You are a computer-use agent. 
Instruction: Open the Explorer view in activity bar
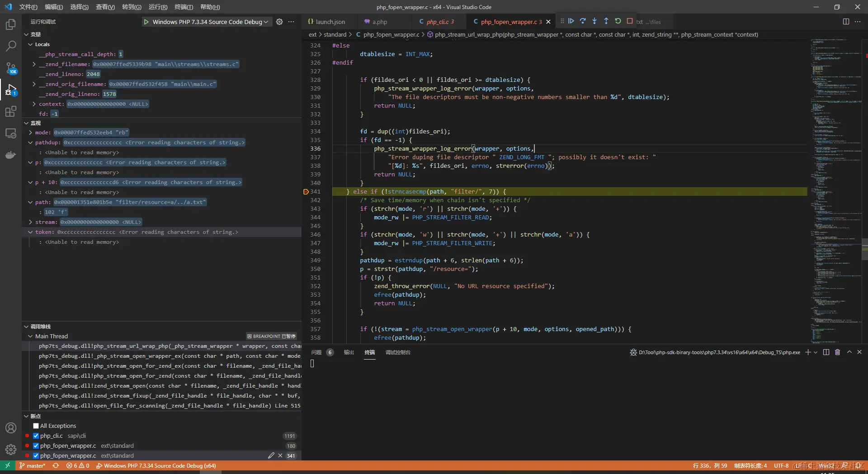pos(11,24)
